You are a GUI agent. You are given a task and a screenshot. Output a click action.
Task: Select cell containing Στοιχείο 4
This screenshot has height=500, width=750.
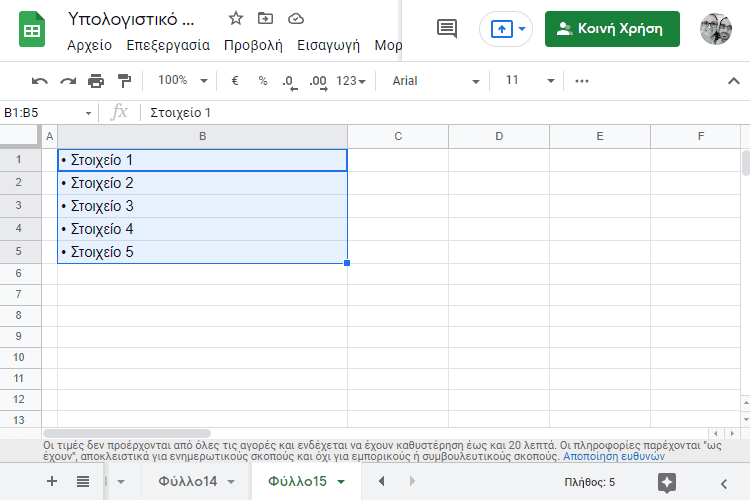(x=202, y=229)
